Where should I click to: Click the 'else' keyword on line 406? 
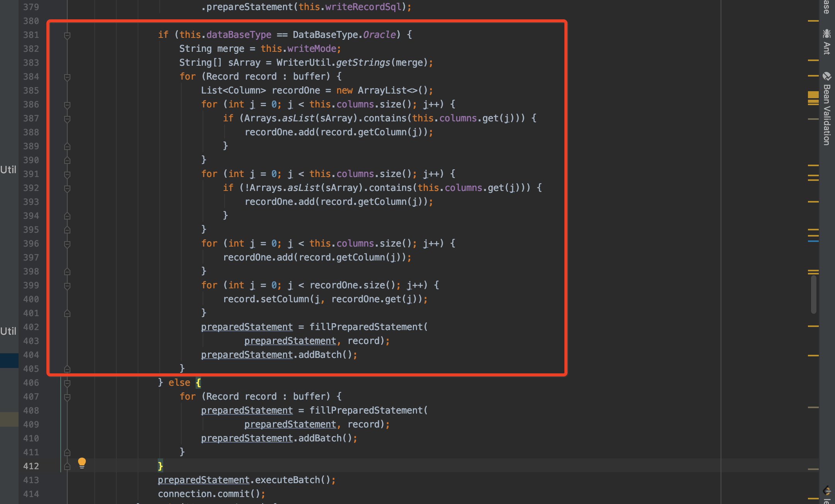(179, 383)
